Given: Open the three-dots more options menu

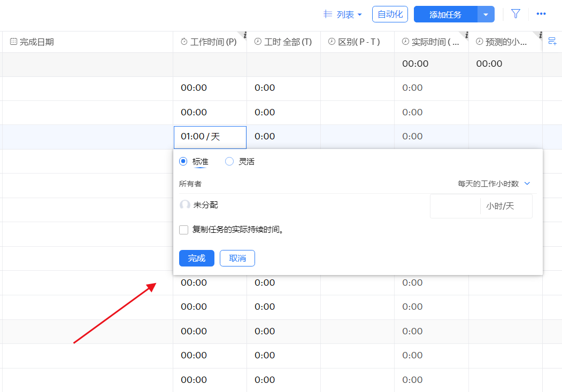Looking at the screenshot, I should pyautogui.click(x=541, y=14).
